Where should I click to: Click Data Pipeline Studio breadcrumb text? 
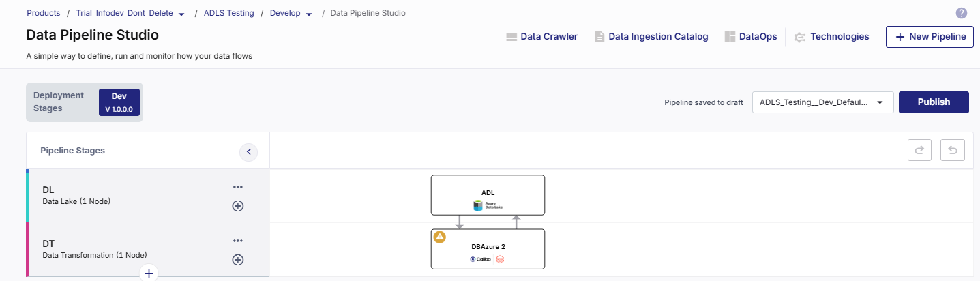point(368,13)
